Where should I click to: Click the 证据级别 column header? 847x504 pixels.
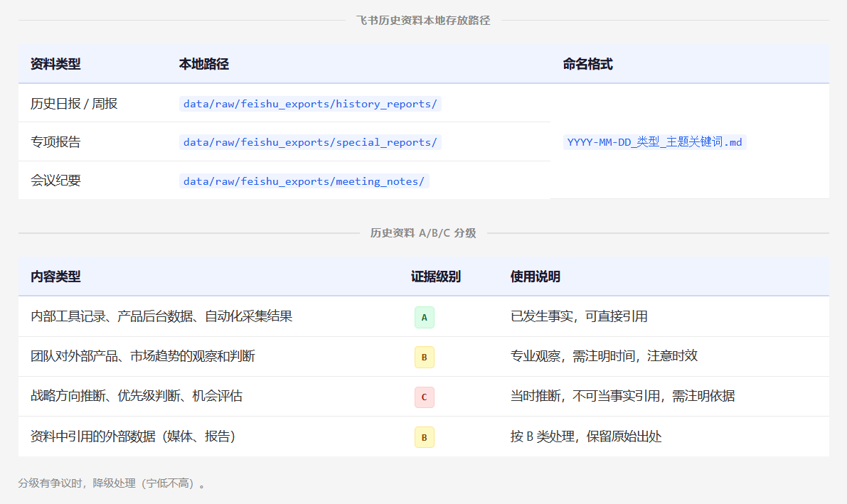[435, 277]
